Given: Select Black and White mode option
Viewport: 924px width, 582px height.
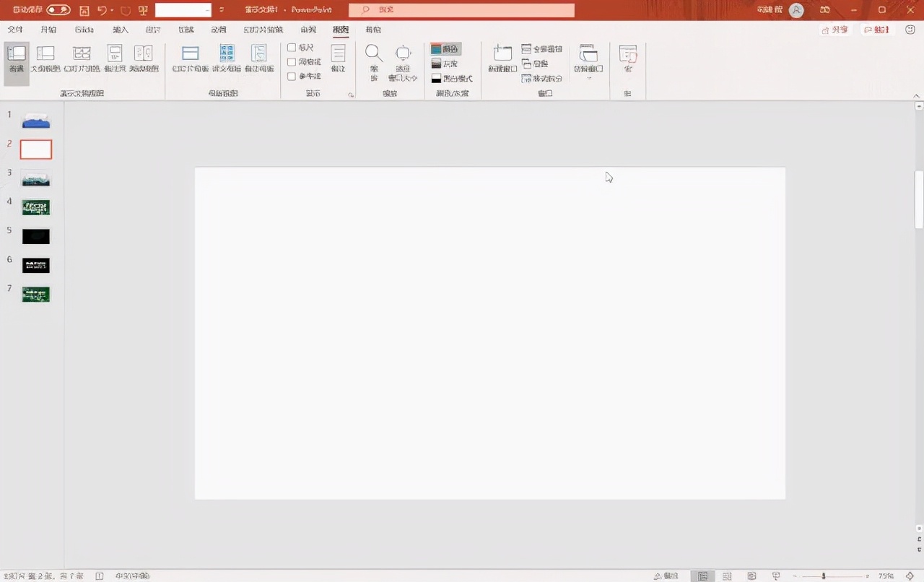Looking at the screenshot, I should pyautogui.click(x=452, y=78).
